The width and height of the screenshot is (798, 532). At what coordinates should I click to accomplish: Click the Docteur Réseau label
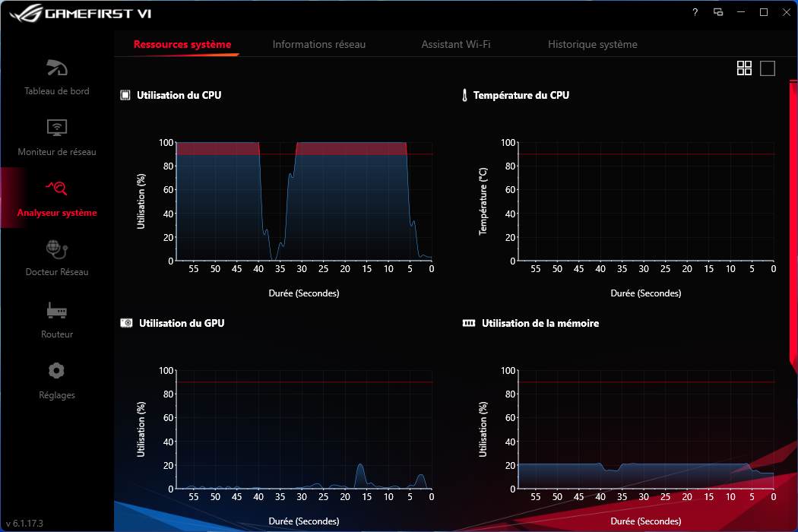(x=57, y=272)
